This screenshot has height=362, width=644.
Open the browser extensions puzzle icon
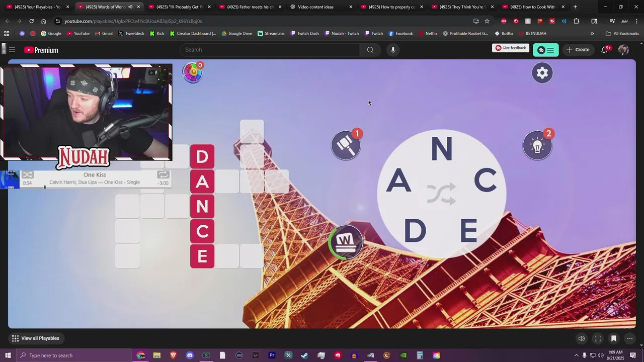pos(577,21)
